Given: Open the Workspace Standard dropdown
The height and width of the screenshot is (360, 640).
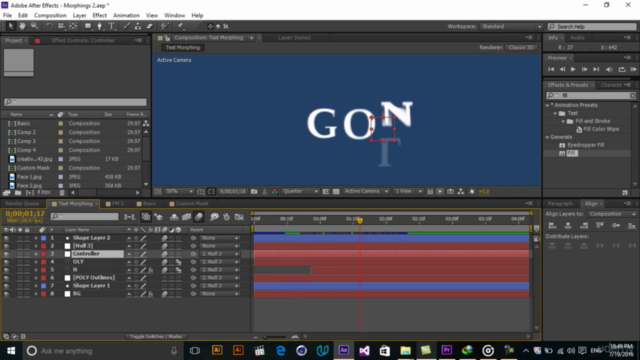Looking at the screenshot, I should (511, 27).
